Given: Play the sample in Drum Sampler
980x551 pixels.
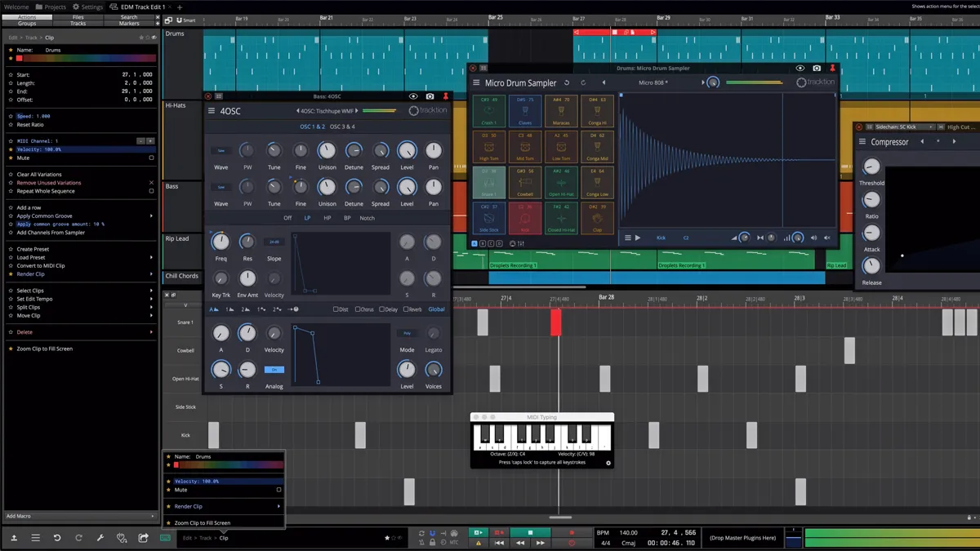Looking at the screenshot, I should (x=638, y=238).
